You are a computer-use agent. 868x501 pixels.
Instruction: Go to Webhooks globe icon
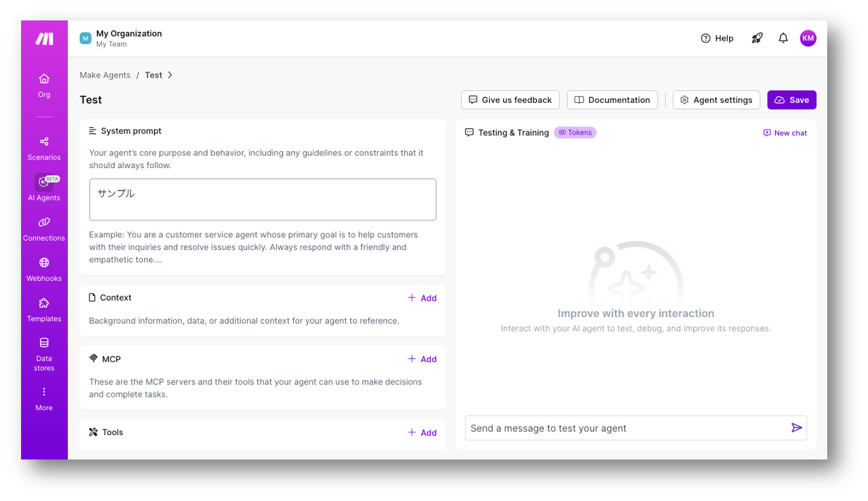[44, 263]
